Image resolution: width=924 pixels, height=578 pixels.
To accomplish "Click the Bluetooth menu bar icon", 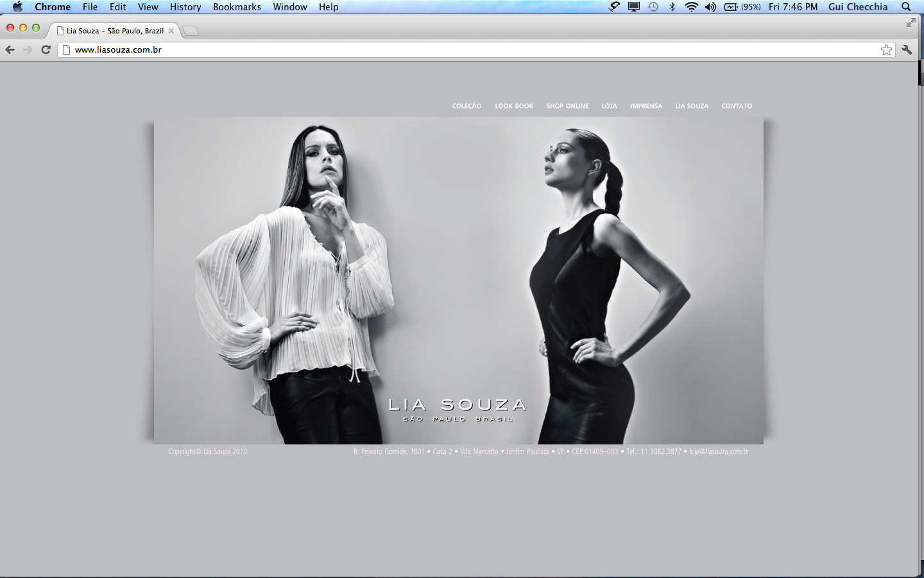I will pos(672,6).
